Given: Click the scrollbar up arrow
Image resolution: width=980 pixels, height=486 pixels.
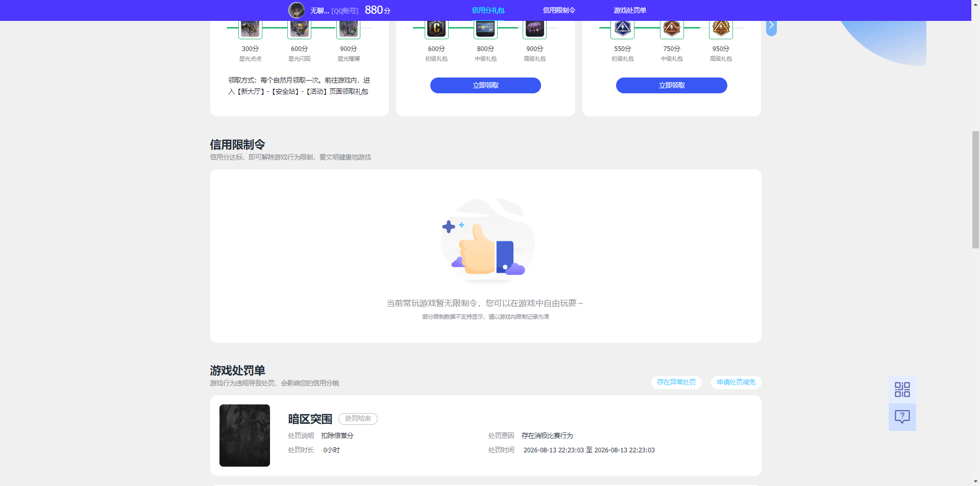Looking at the screenshot, I should point(975,4).
